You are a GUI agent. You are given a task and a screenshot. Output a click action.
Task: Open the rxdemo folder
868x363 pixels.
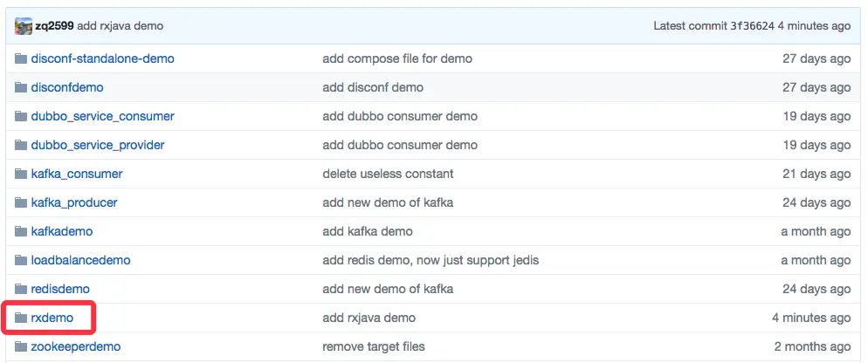coord(52,318)
